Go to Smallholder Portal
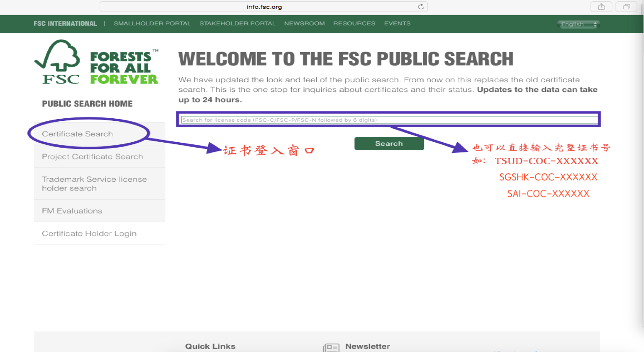The image size is (644, 352). tap(152, 23)
